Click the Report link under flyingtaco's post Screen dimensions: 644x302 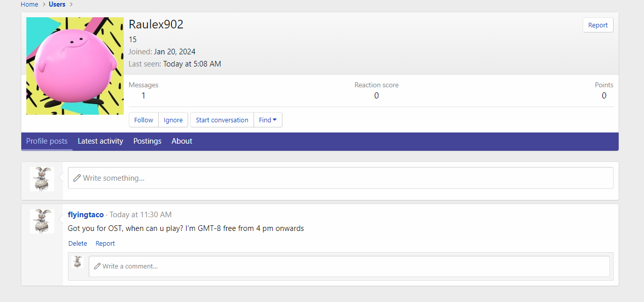tap(105, 244)
